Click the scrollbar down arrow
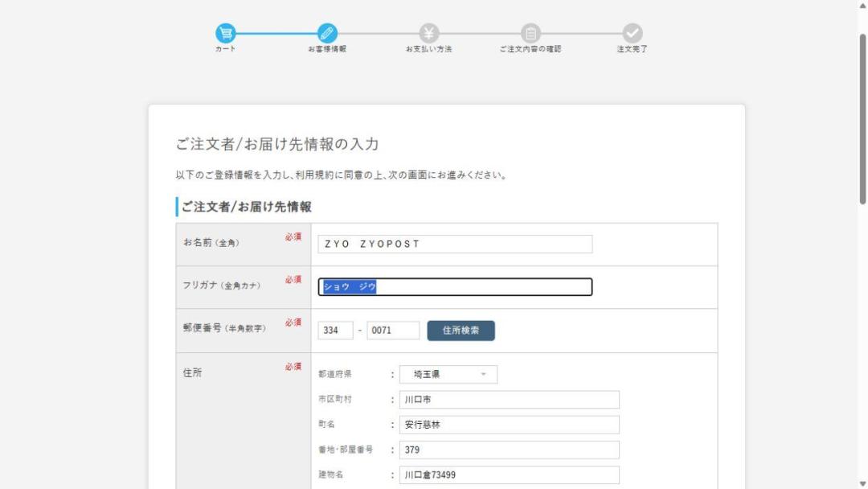Screen dimensions: 868x489 click(862, 484)
